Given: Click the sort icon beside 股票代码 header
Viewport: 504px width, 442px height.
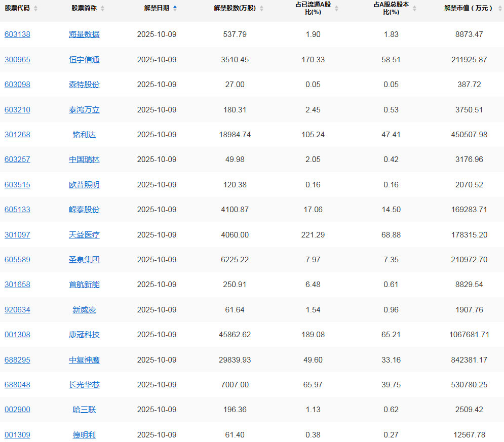Looking at the screenshot, I should [35, 9].
